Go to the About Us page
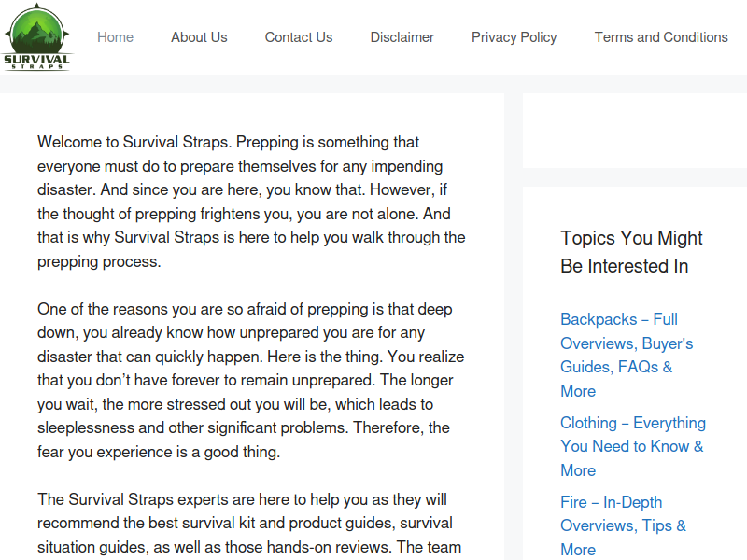This screenshot has height=560, width=747. 199,37
